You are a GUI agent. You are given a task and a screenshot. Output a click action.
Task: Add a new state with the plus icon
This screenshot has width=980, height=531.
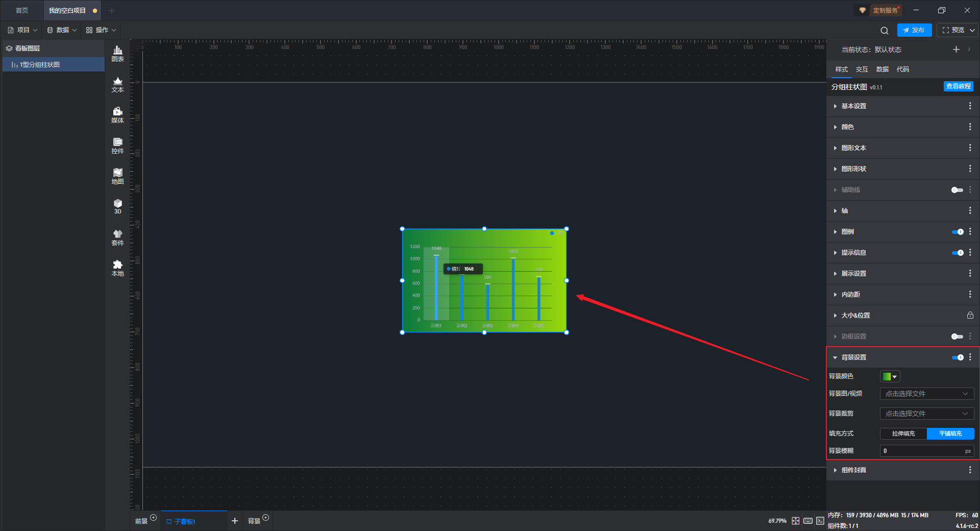coord(956,50)
